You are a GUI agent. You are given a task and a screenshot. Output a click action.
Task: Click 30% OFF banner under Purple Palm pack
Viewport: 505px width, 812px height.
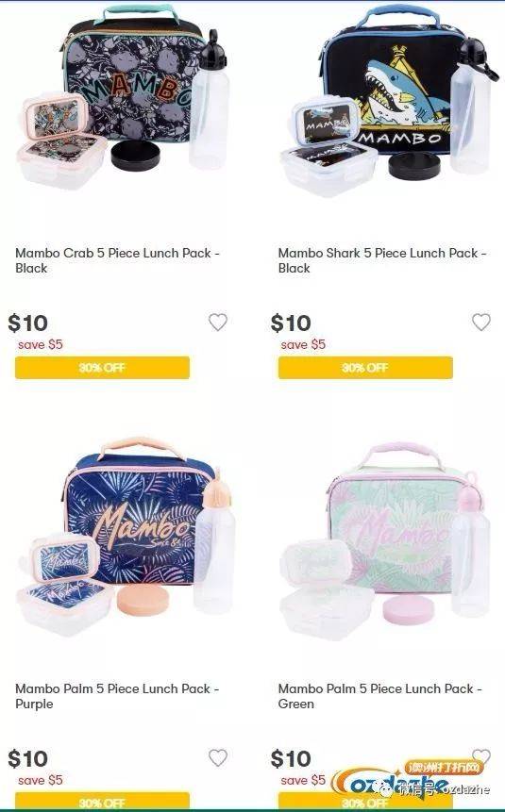click(x=102, y=801)
